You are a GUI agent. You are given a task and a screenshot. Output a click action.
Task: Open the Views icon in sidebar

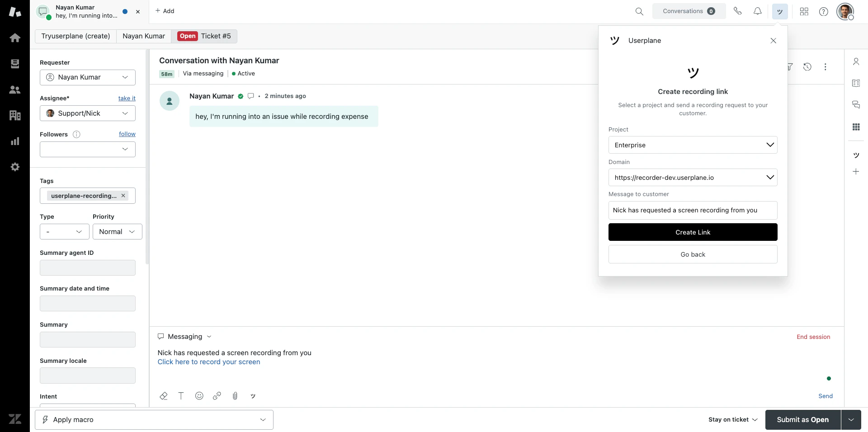pos(15,64)
